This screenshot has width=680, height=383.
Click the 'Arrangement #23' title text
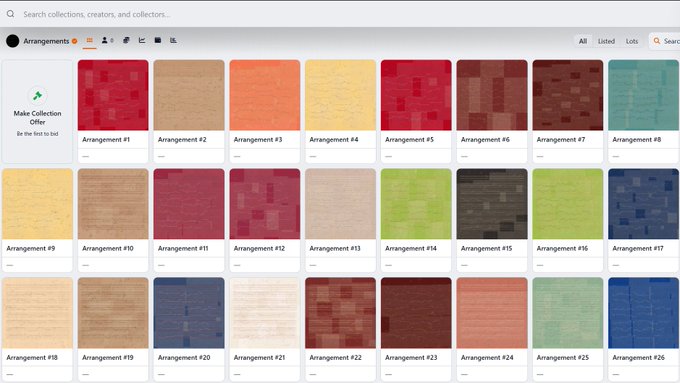click(411, 357)
